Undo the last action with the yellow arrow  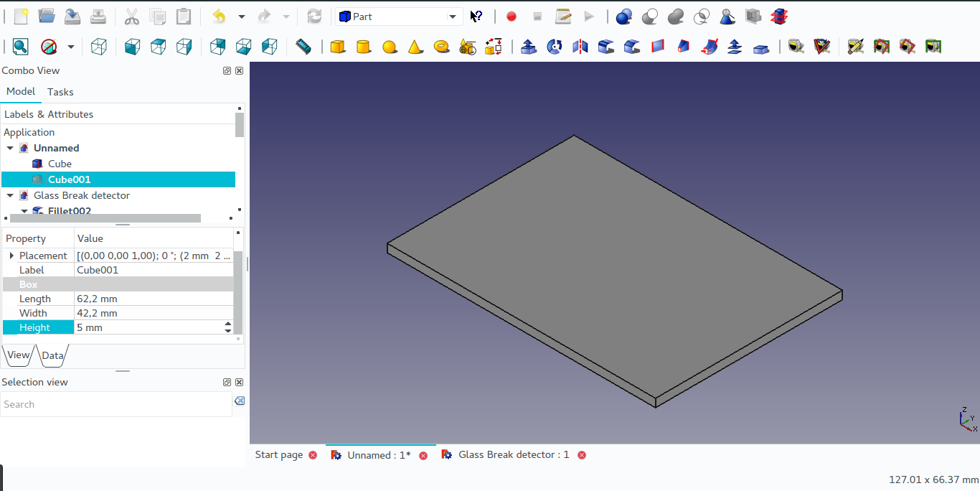point(219,17)
